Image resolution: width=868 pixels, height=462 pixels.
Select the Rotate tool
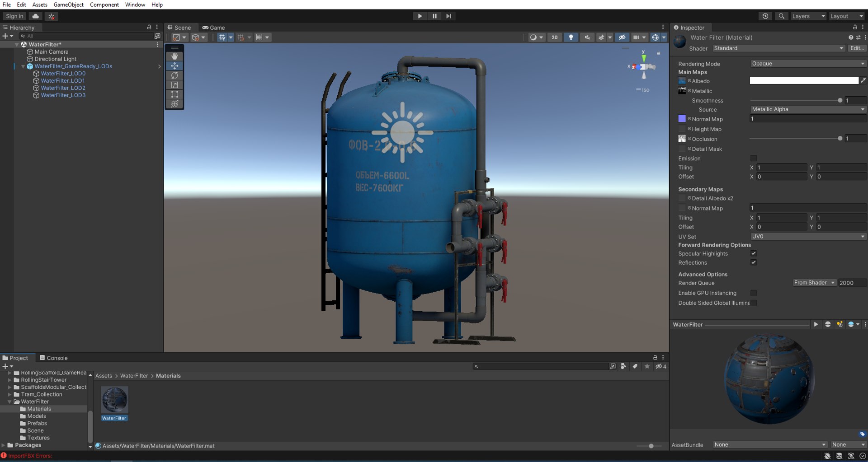(x=175, y=75)
